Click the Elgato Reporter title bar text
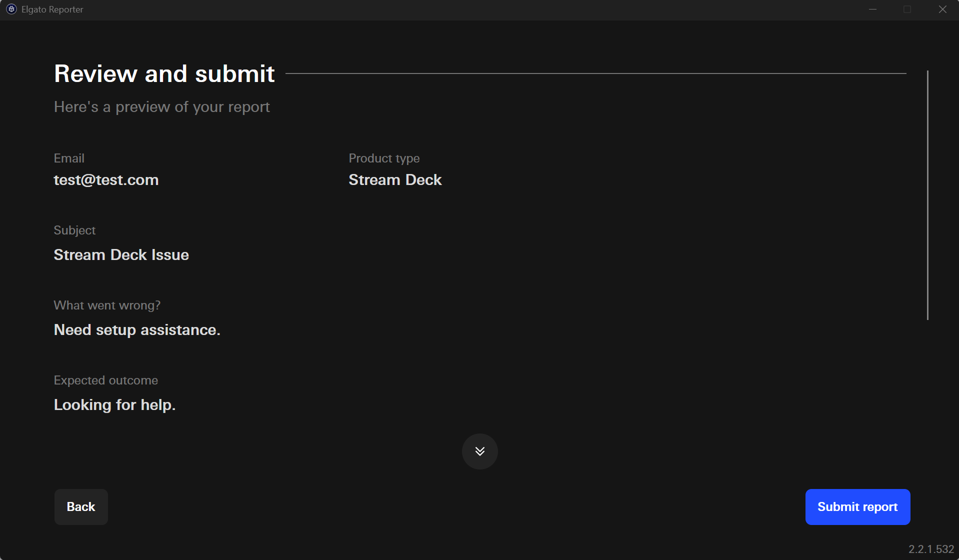Viewport: 959px width, 560px height. 52,9
